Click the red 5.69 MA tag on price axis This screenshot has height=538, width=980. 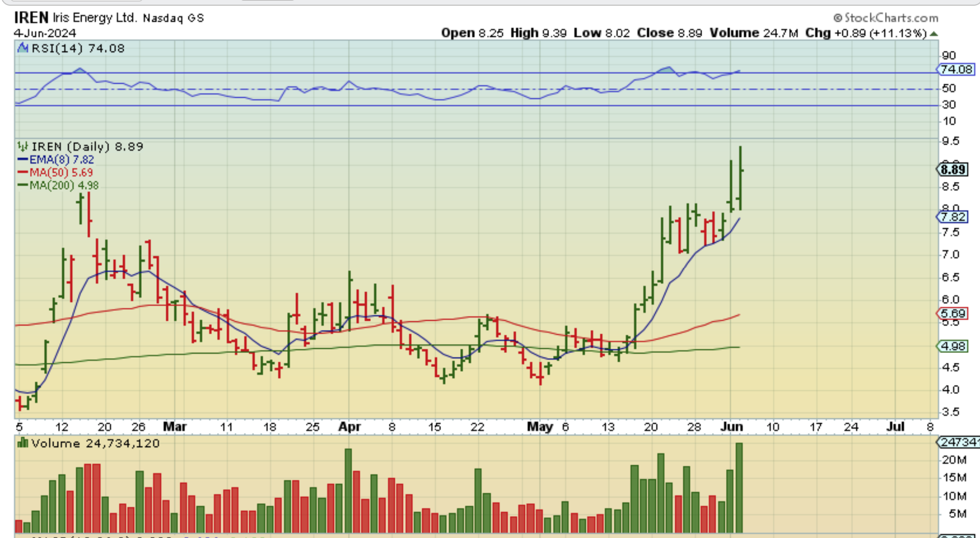(953, 313)
